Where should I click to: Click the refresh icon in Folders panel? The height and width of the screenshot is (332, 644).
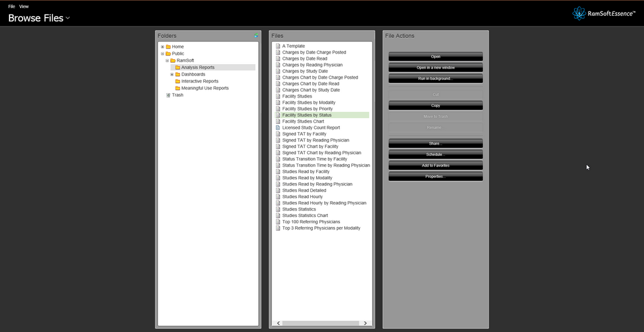[256, 36]
